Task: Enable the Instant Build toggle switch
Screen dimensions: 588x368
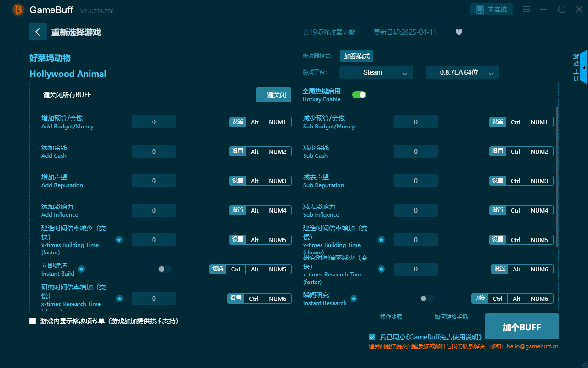Action: point(164,269)
